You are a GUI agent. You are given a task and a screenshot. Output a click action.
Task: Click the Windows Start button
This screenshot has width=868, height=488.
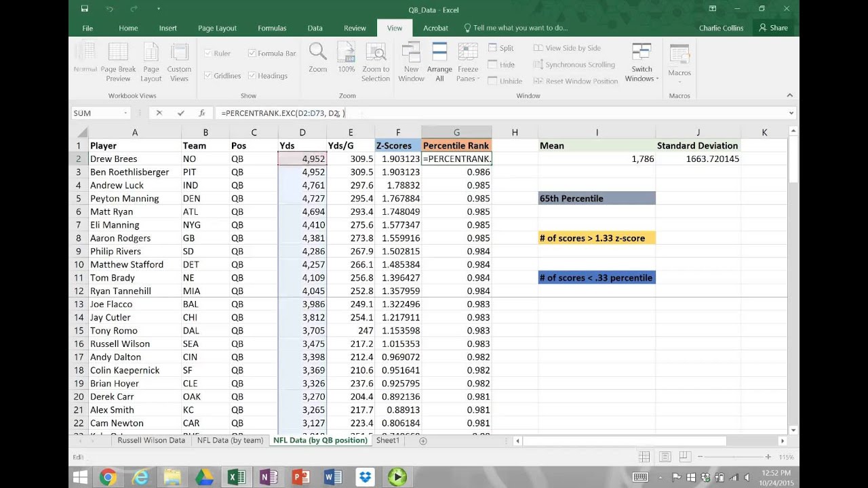[79, 477]
